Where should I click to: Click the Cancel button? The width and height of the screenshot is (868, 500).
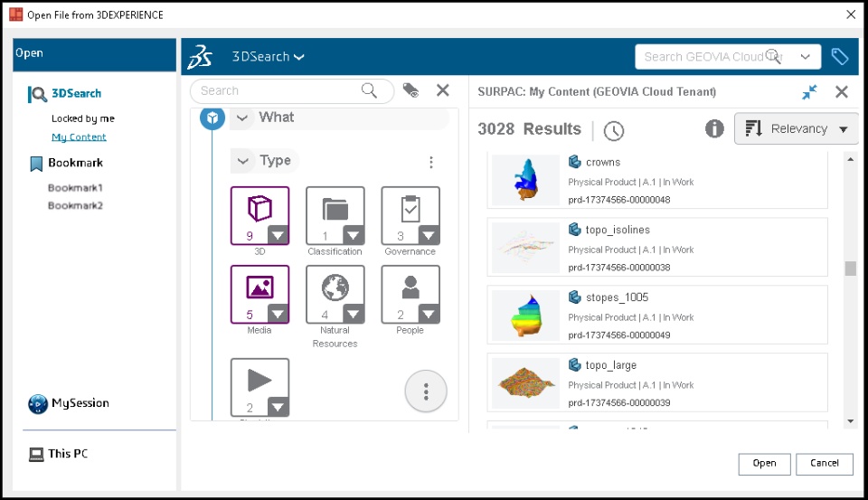[825, 464]
